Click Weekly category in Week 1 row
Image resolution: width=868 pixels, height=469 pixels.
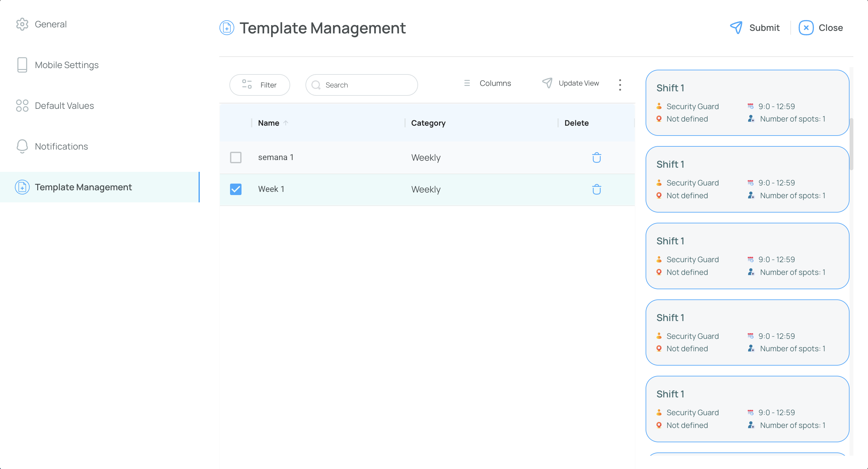(x=426, y=189)
